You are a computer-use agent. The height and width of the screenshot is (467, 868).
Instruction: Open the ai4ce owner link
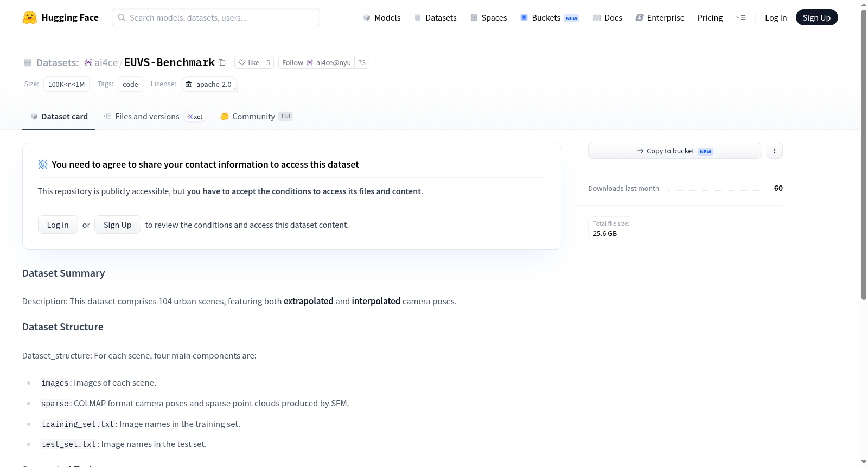[x=106, y=62]
